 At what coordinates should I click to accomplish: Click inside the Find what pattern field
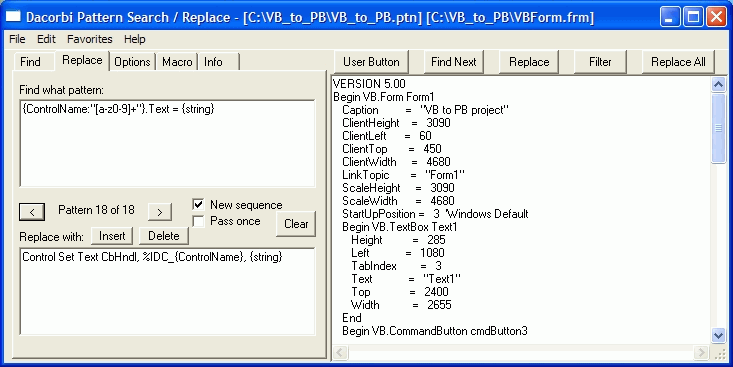pos(167,143)
